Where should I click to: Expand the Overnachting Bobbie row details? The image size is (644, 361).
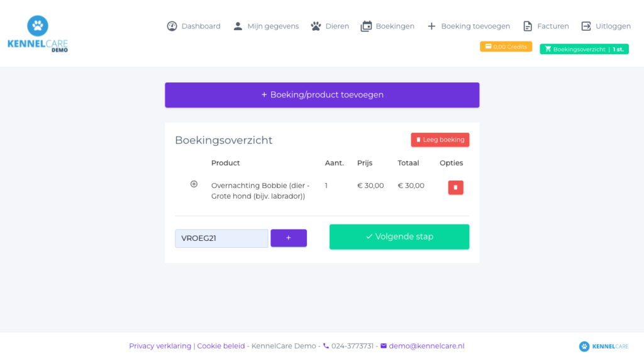coord(194,184)
